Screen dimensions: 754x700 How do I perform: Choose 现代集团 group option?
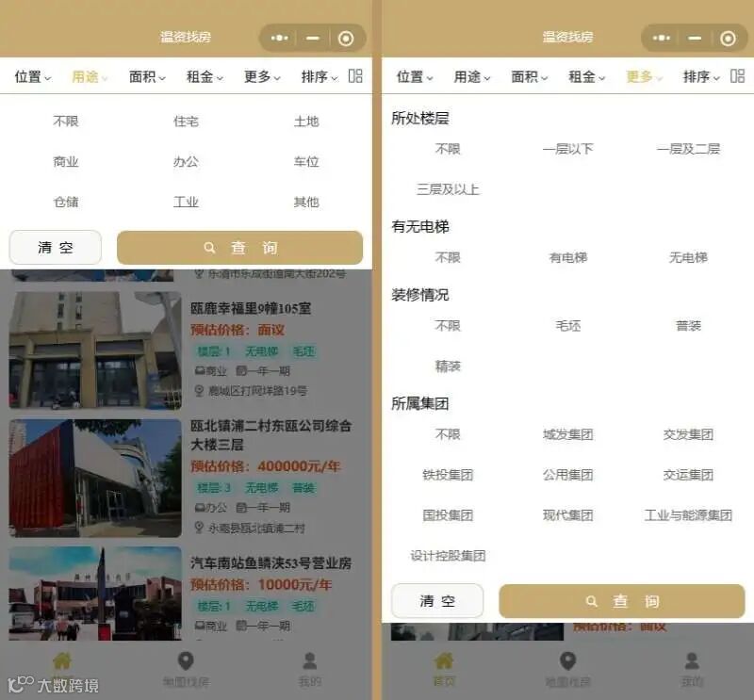[568, 515]
